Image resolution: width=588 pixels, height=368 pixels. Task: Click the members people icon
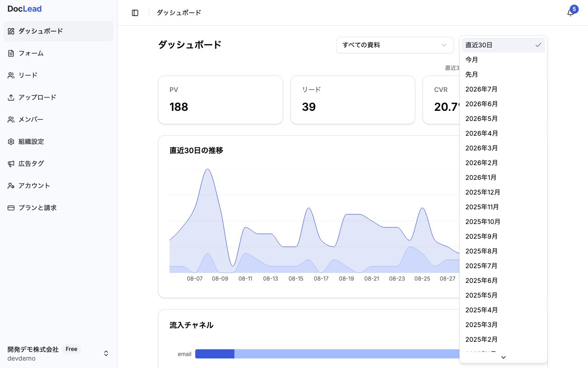[11, 120]
